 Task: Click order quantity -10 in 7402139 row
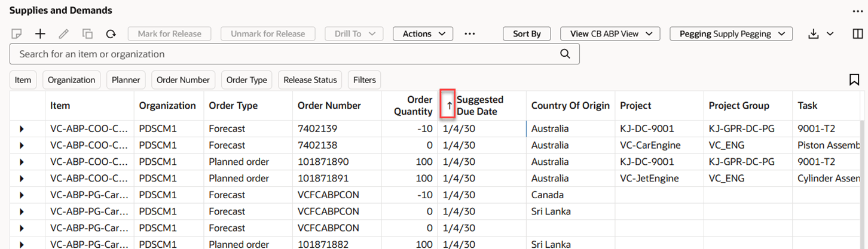pyautogui.click(x=409, y=129)
